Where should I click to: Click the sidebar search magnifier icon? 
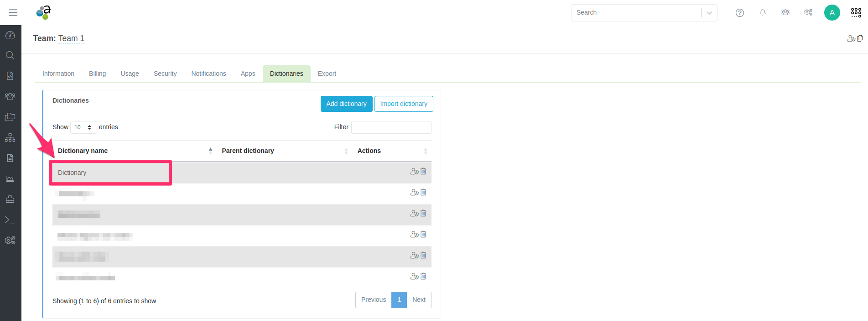(x=10, y=56)
